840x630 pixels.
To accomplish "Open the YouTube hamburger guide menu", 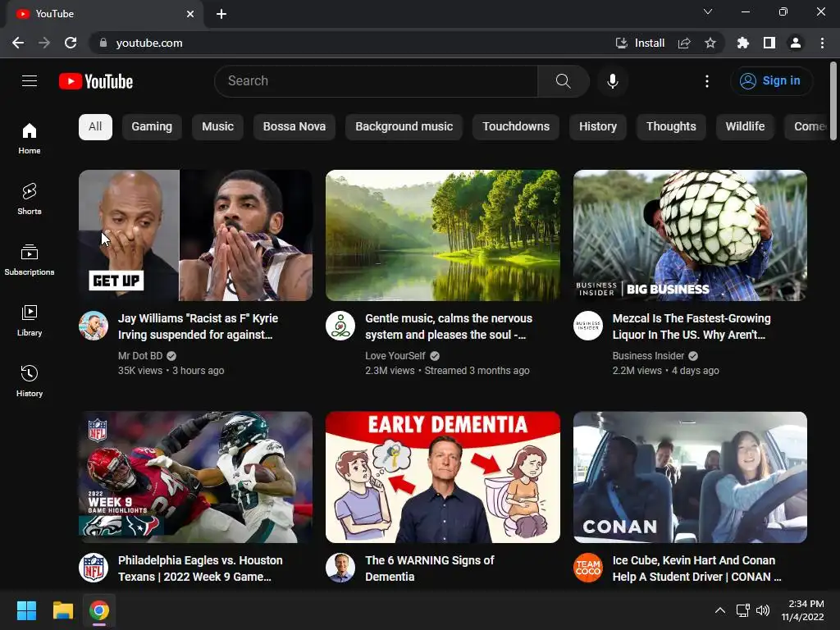I will click(x=30, y=81).
